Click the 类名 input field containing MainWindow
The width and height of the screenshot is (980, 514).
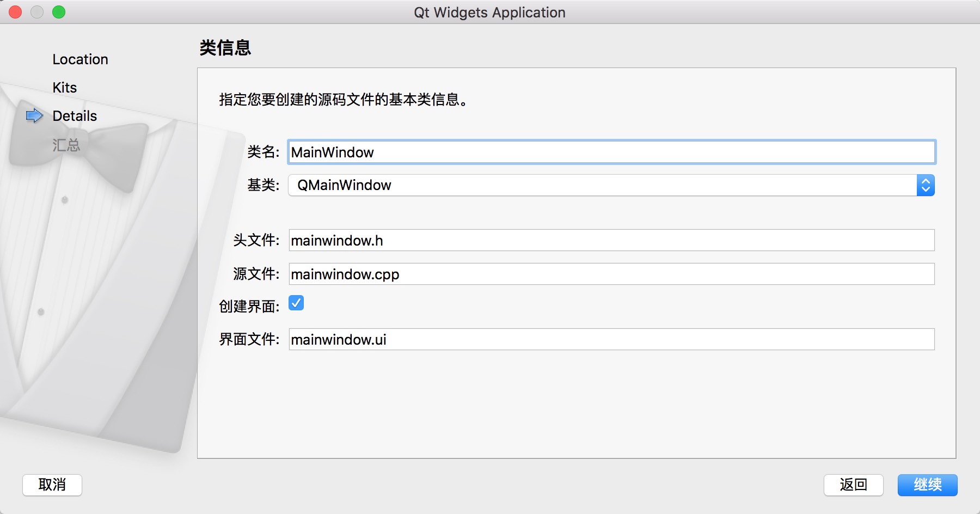[x=611, y=152]
